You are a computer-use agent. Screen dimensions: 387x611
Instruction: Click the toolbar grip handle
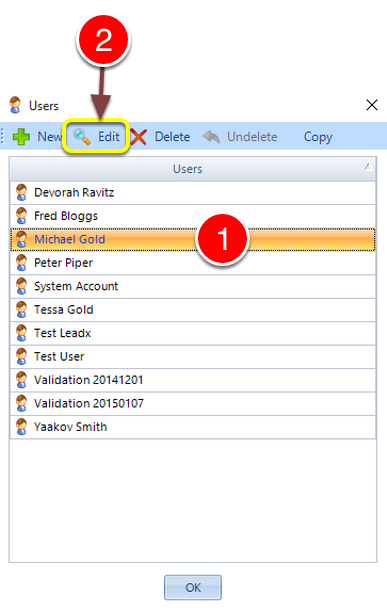click(2, 136)
